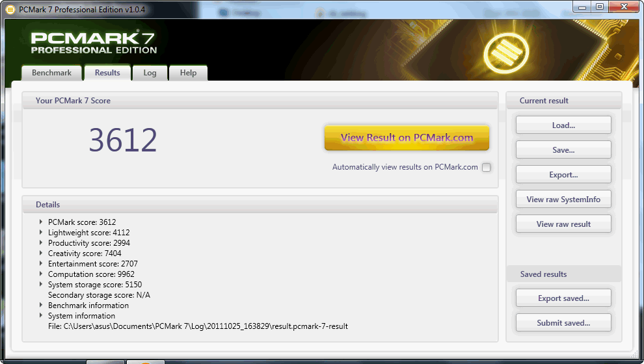
Task: Expand the System storage score row
Action: [41, 284]
